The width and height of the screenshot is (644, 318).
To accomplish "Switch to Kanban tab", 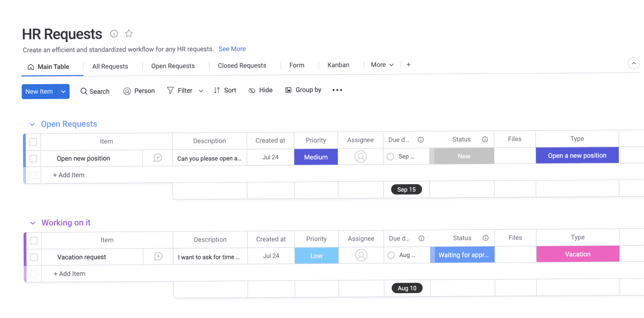I will 338,65.
